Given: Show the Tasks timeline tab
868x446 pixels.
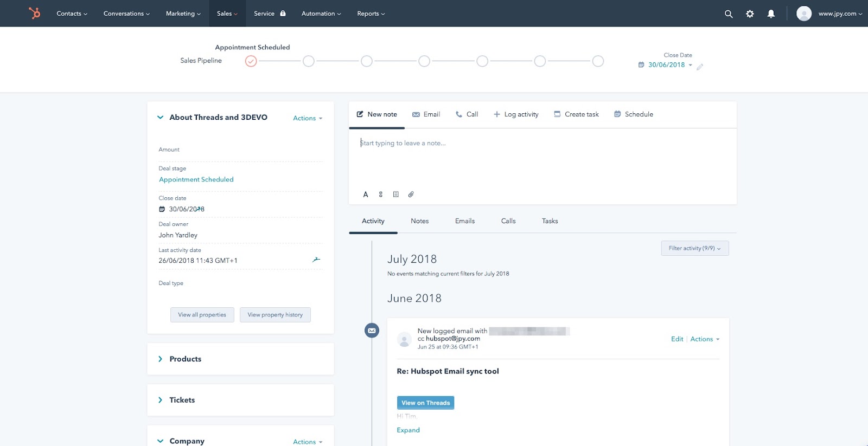Looking at the screenshot, I should 550,221.
